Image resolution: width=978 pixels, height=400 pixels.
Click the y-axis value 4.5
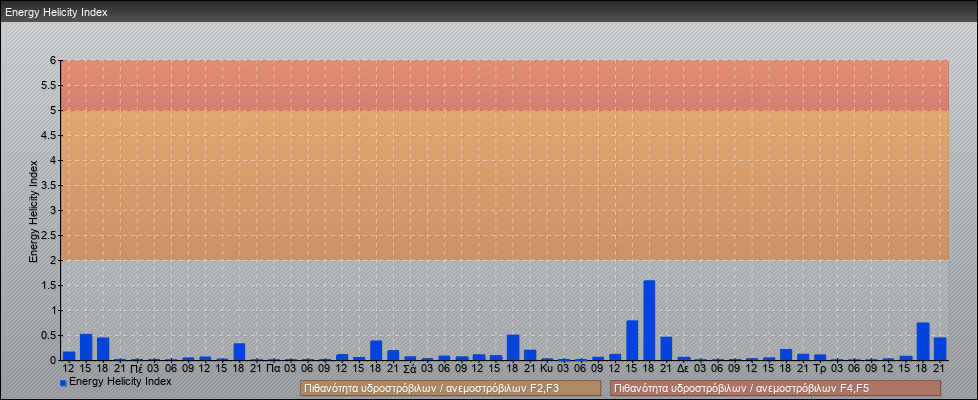pyautogui.click(x=50, y=135)
